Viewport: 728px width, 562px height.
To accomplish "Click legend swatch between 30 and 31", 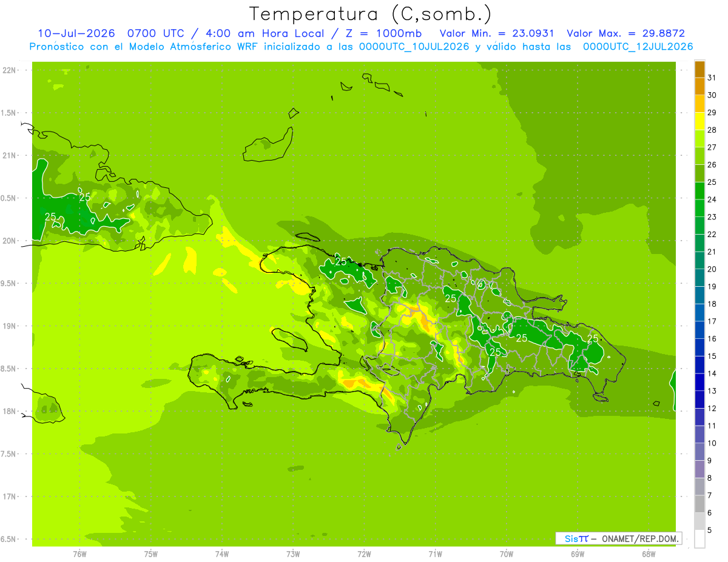I will tap(699, 87).
